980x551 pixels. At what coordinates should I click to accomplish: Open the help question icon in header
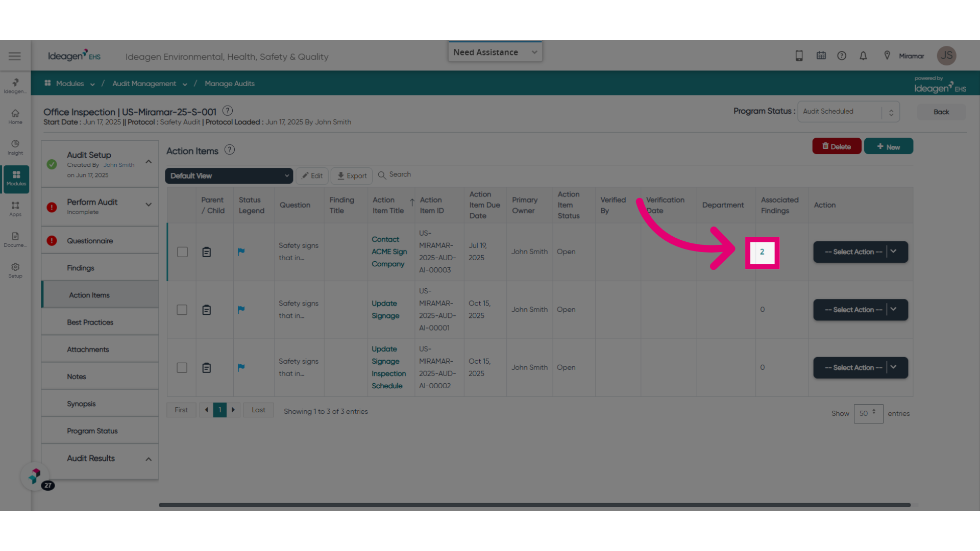point(842,56)
